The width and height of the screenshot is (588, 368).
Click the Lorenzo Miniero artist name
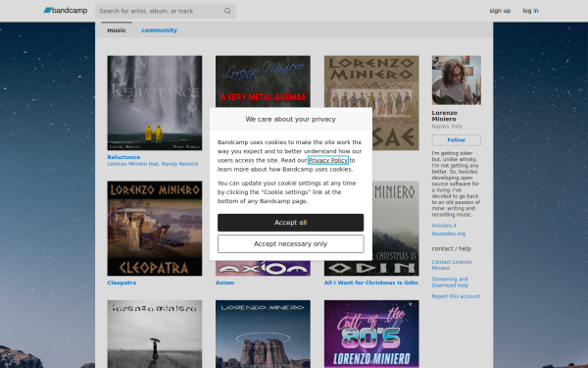pyautogui.click(x=444, y=116)
